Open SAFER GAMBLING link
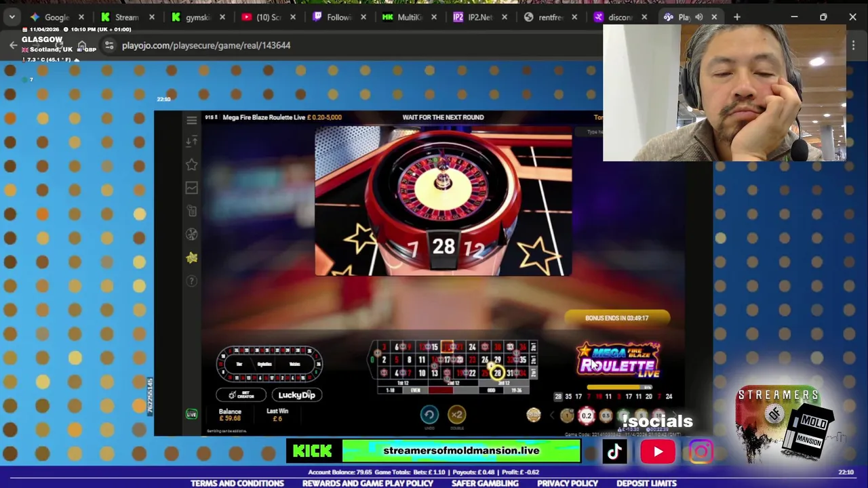 pos(485,483)
